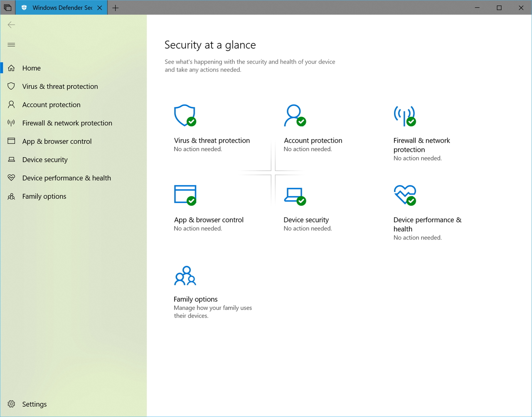Click the back arrow at top left
This screenshot has width=532, height=417.
(x=11, y=25)
